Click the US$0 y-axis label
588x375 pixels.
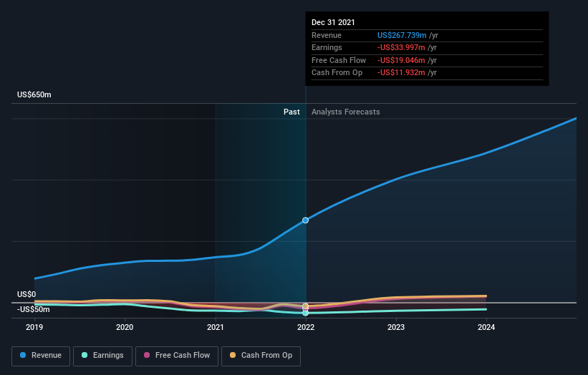[26, 294]
